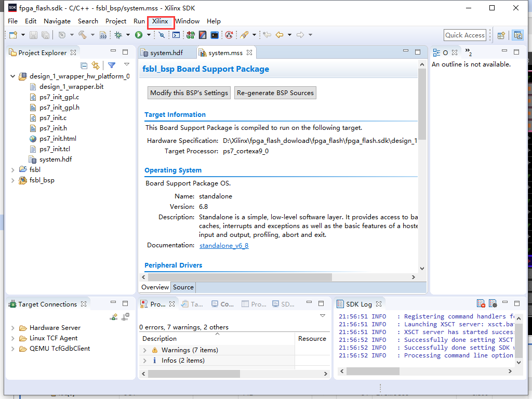Collapse the design_1_wrapper_hw_platform_0 tree node
Screen dimensions: 532x399
click(x=13, y=76)
